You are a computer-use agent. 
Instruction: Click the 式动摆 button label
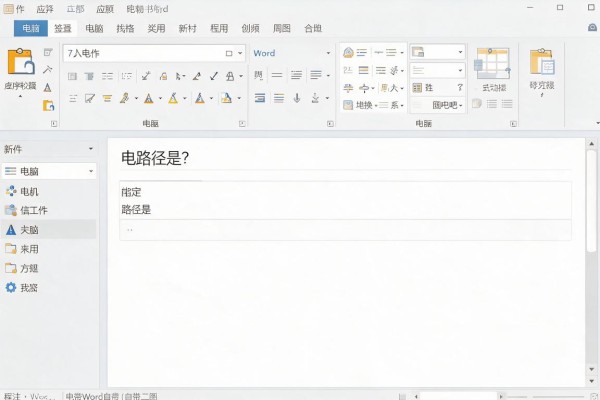494,88
